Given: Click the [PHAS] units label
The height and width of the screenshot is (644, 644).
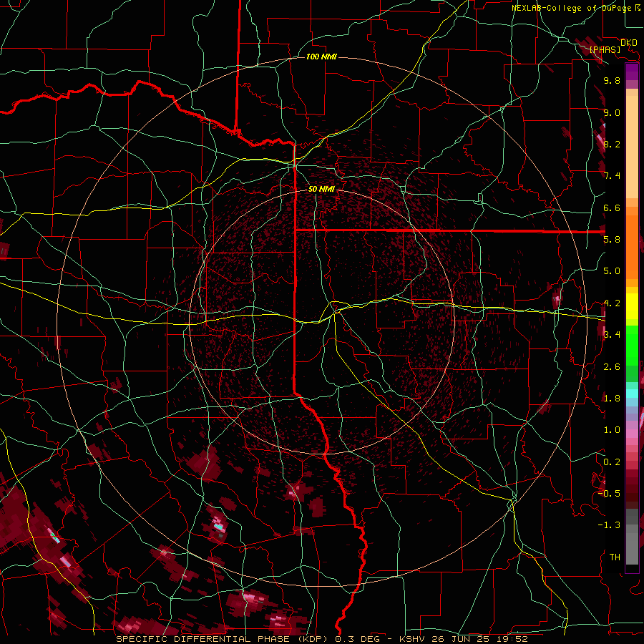Looking at the screenshot, I should 605,50.
